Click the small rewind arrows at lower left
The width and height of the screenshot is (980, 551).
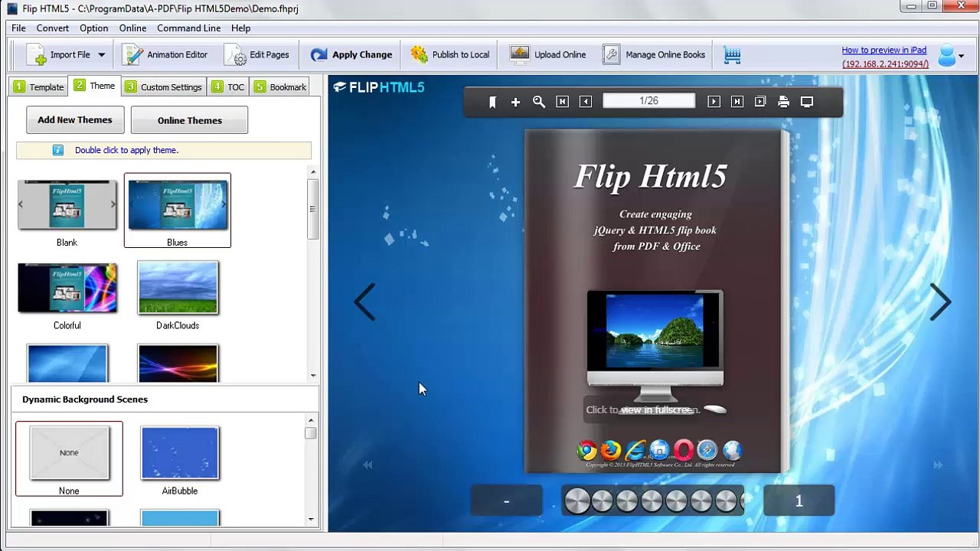[367, 465]
